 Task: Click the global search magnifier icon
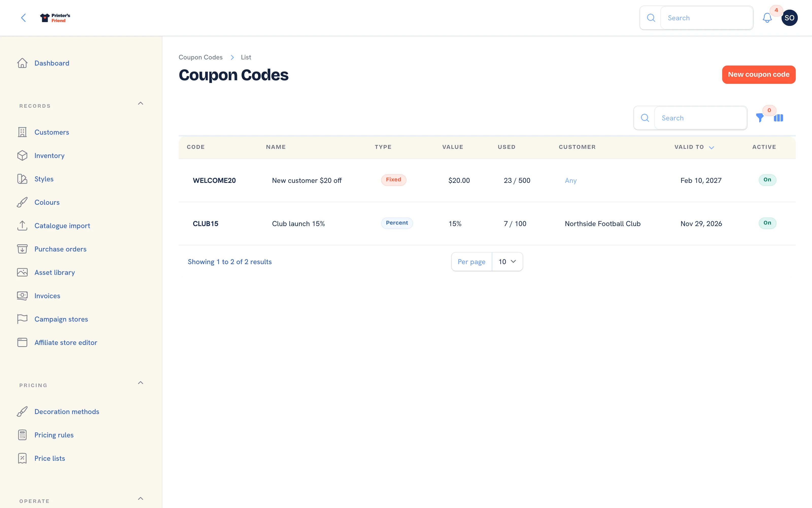pyautogui.click(x=651, y=18)
